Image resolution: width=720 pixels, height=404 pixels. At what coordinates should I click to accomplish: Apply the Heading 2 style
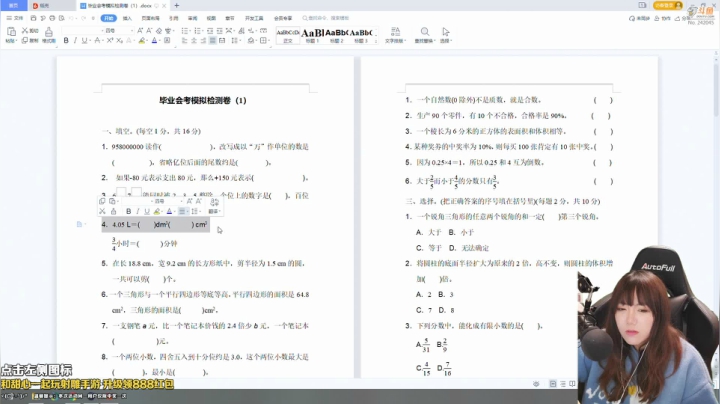point(337,35)
